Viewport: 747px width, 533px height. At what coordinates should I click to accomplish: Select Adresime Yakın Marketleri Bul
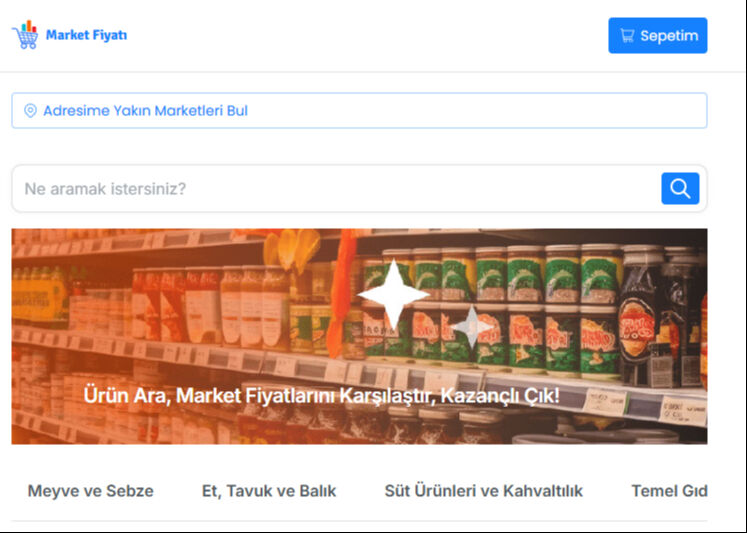[359, 111]
